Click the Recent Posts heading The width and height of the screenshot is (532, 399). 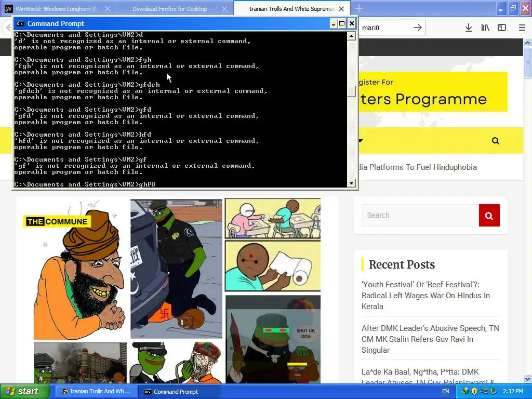[402, 264]
